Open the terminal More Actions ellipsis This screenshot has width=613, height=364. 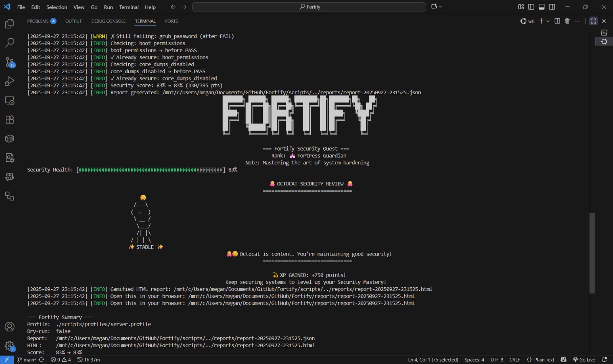[578, 21]
